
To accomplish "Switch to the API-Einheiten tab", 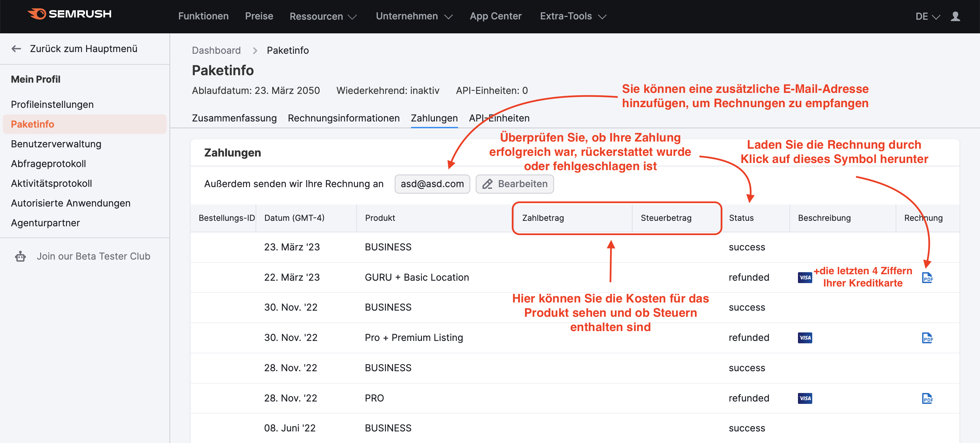I will pos(499,118).
